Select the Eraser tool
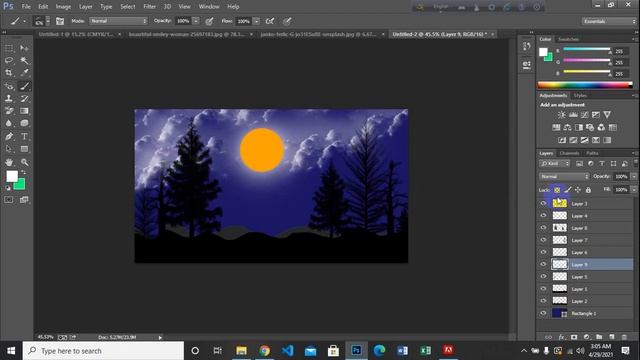The image size is (640, 360). [9, 111]
